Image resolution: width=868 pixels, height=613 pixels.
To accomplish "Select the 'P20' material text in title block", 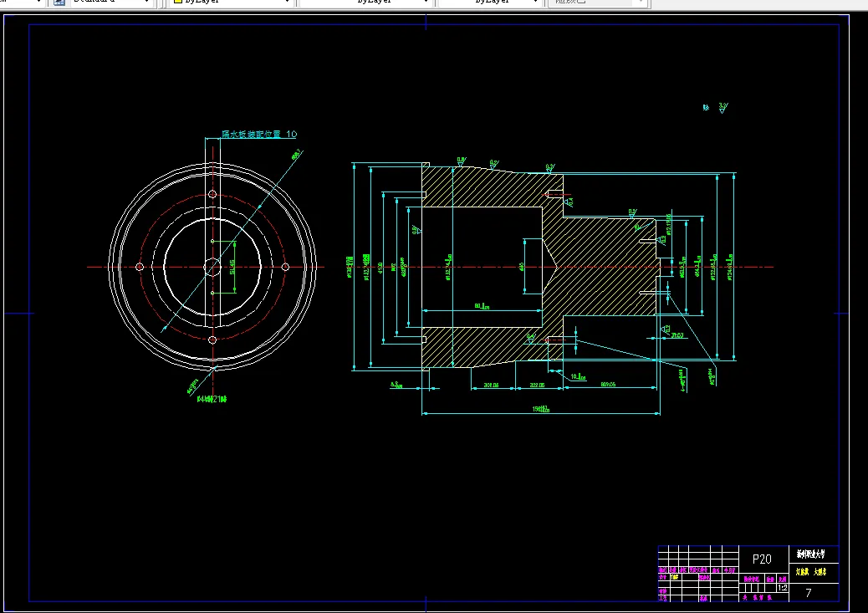I will 762,559.
